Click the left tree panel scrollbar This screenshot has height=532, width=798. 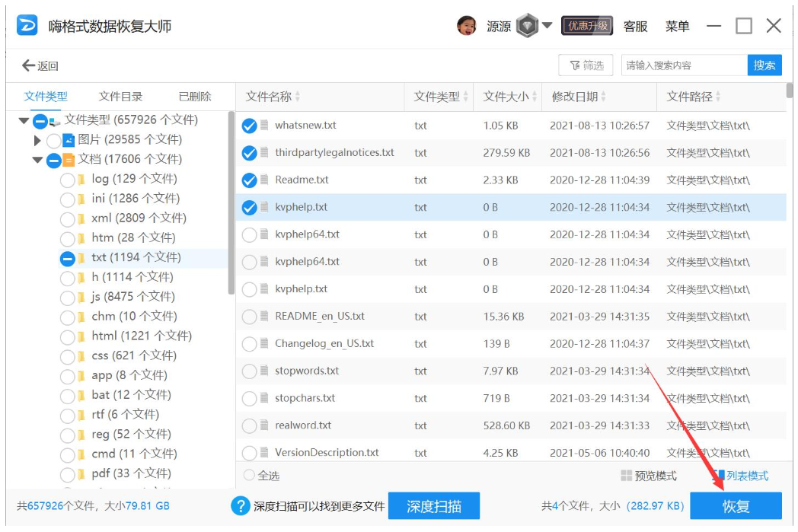click(x=231, y=205)
